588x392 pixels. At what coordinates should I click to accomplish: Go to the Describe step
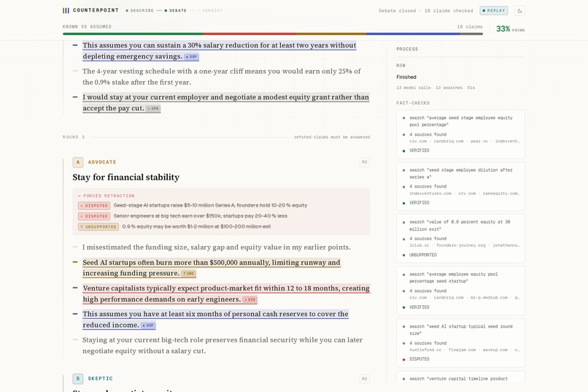click(139, 10)
